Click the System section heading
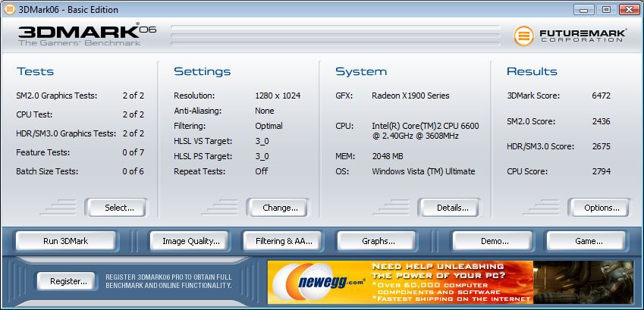This screenshot has height=310, width=644. point(361,71)
